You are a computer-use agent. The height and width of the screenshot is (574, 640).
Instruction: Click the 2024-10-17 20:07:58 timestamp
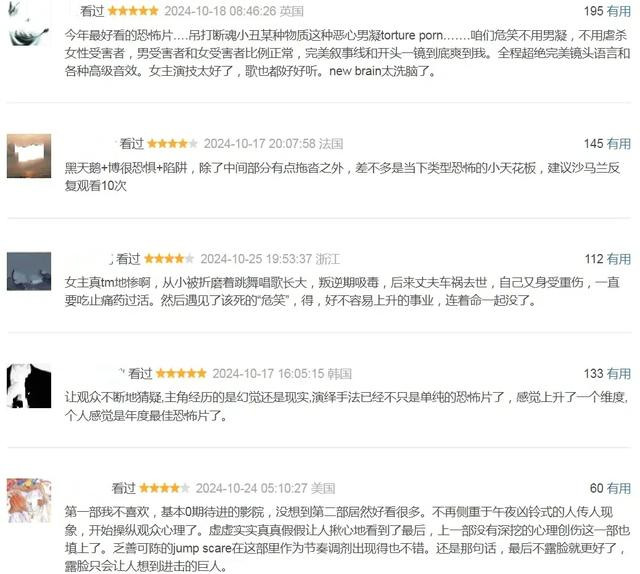260,144
